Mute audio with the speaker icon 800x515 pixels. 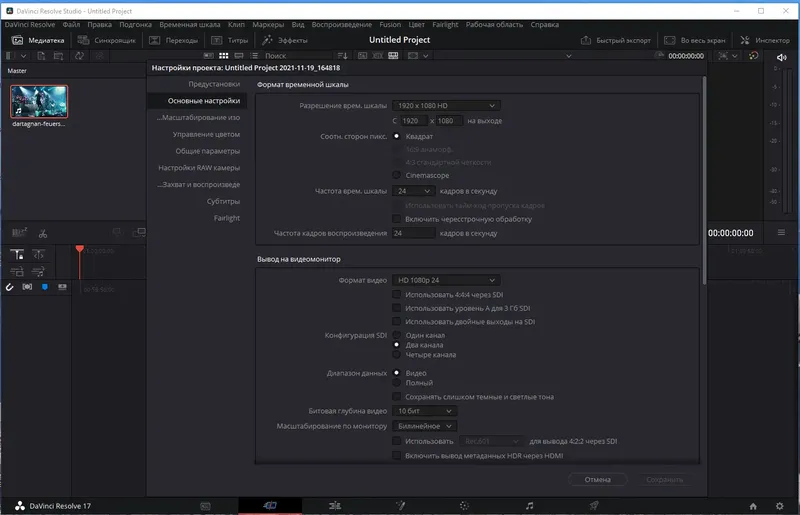(781, 57)
